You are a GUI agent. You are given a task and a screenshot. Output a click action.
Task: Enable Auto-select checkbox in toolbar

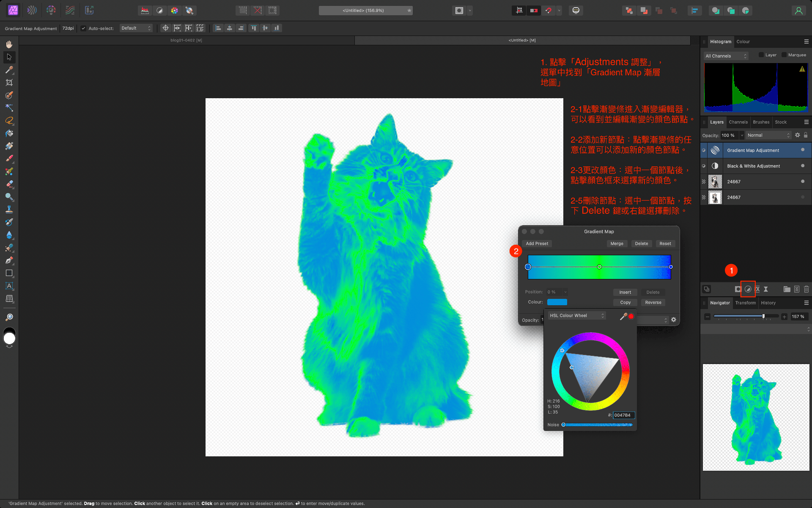[84, 28]
